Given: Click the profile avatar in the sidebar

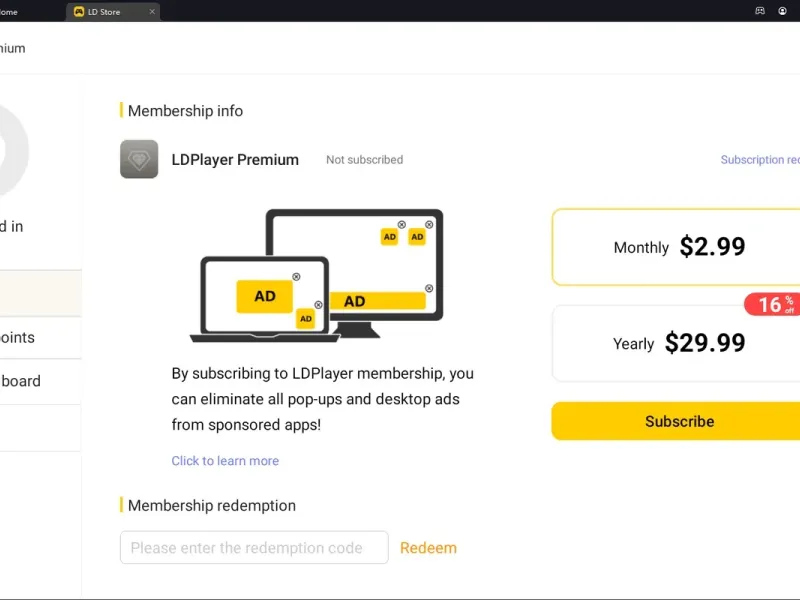Looking at the screenshot, I should click(10, 150).
